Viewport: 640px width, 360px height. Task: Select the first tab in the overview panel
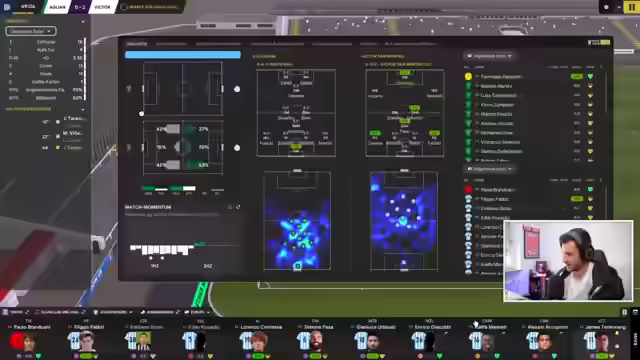pyautogui.click(x=136, y=44)
